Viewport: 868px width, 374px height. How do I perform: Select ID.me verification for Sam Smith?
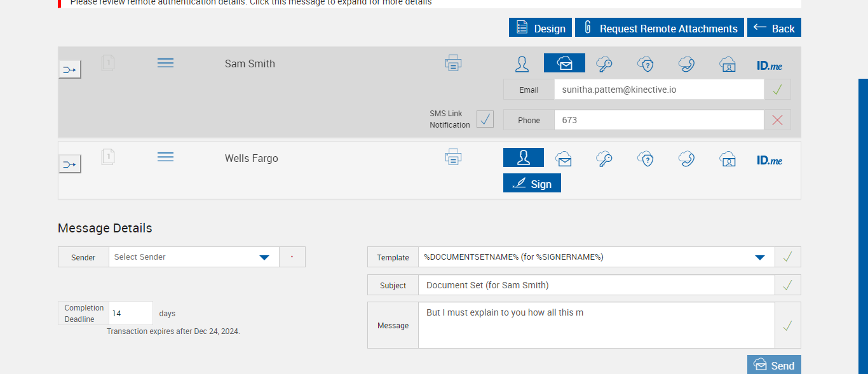770,65
